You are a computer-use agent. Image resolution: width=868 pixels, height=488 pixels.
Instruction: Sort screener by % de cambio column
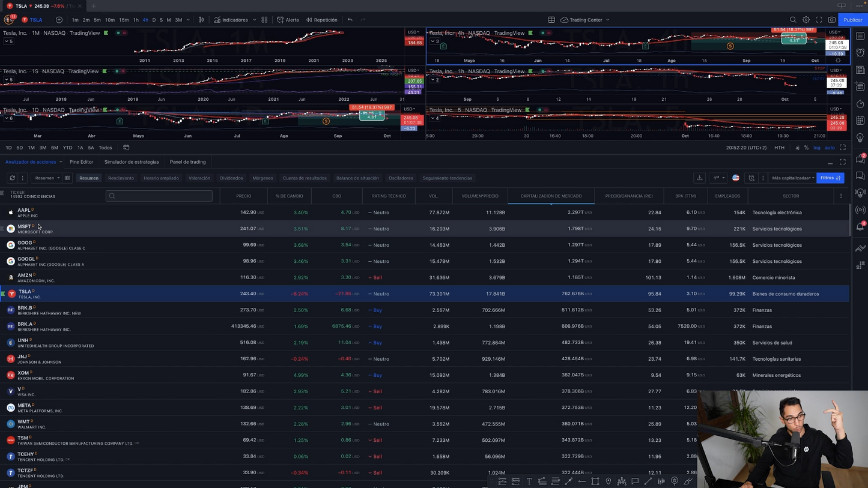click(289, 196)
